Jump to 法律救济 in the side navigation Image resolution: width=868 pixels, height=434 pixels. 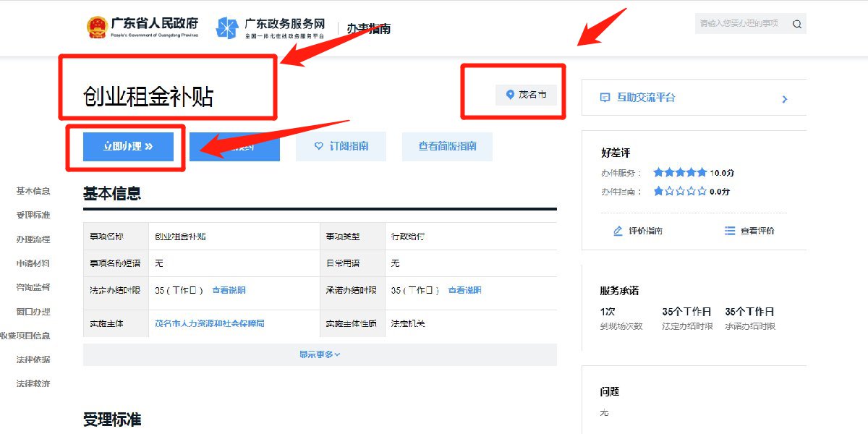tap(33, 383)
